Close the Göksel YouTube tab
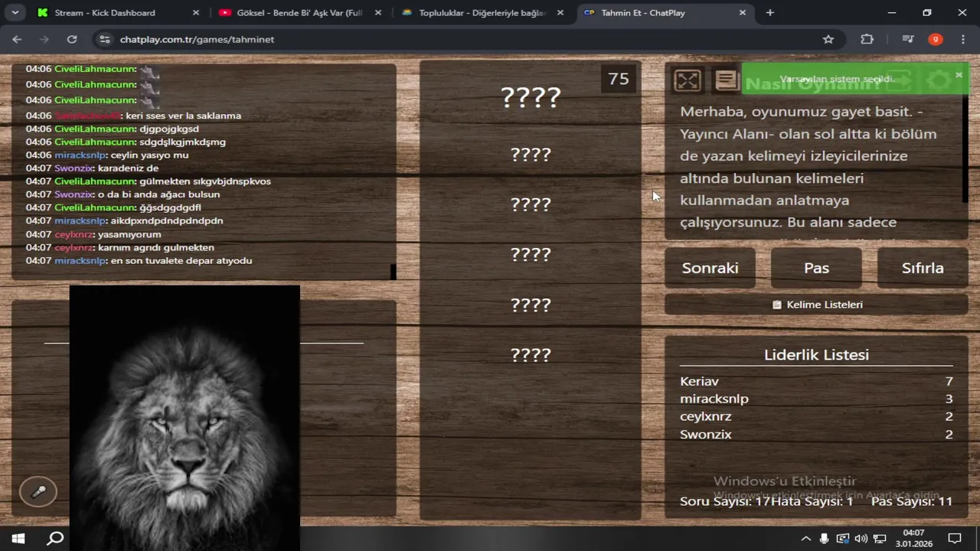This screenshot has height=551, width=980. point(377,12)
